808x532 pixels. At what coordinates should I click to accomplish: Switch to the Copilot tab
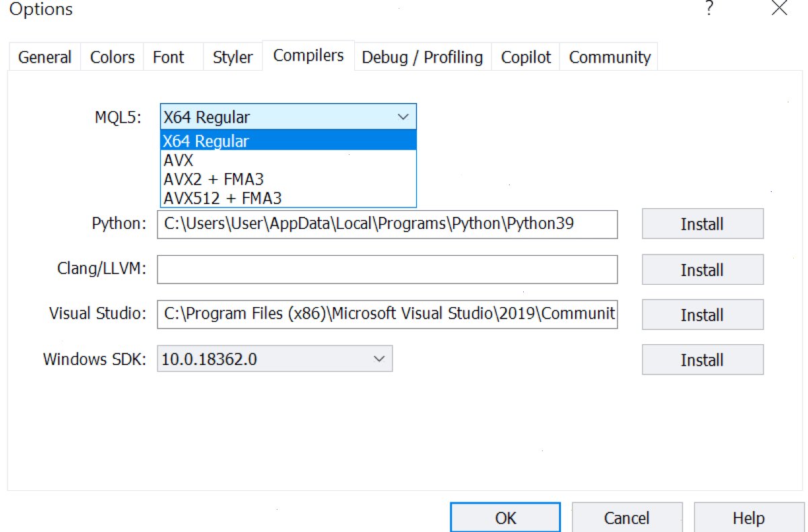coord(526,57)
